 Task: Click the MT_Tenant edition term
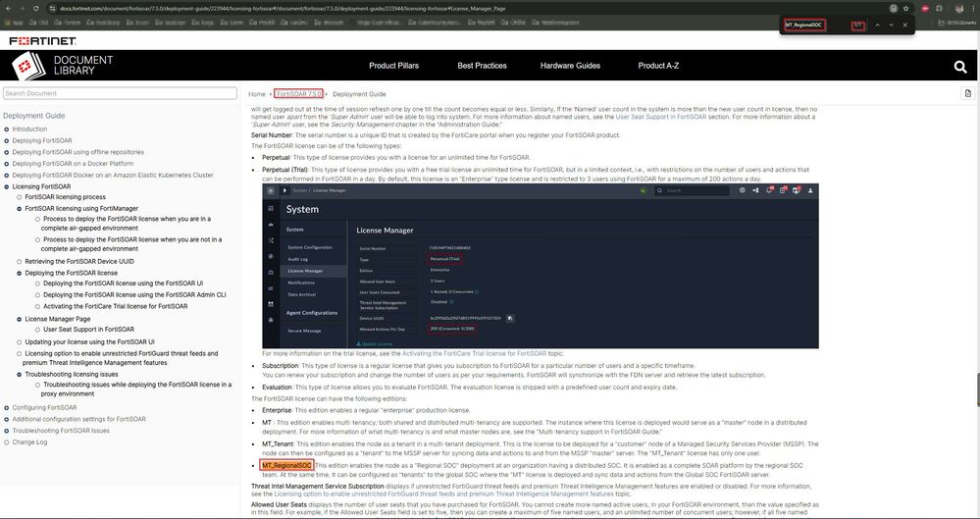(x=278, y=444)
